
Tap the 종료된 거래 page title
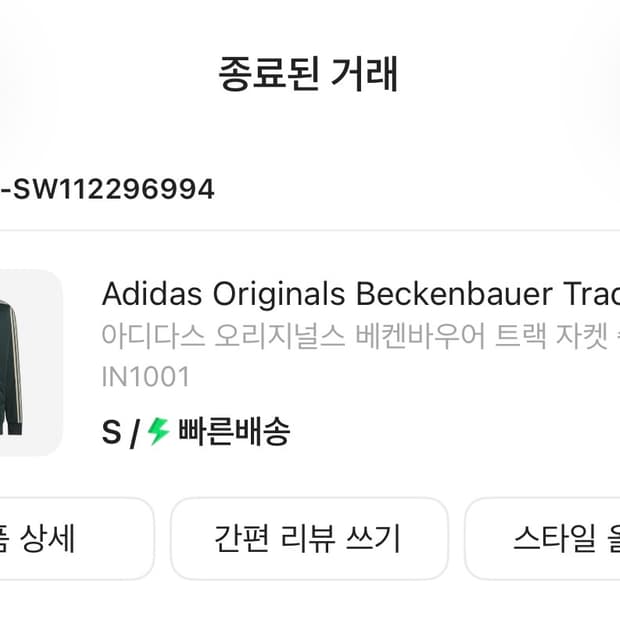pos(309,75)
